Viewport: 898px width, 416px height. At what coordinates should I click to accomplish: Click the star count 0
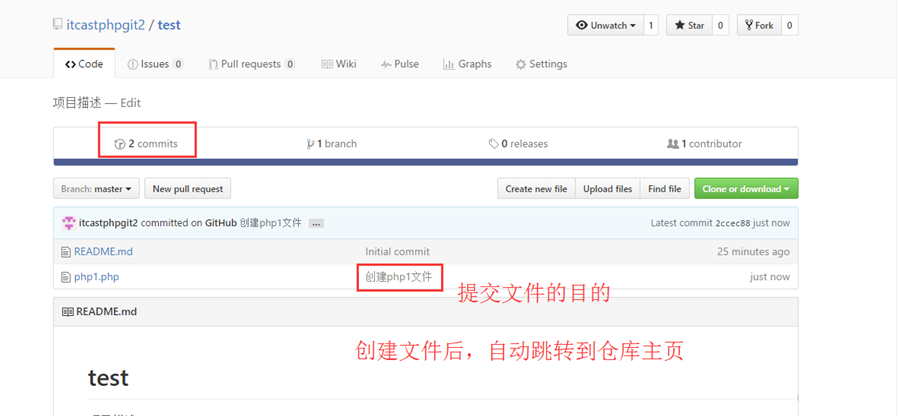(720, 25)
